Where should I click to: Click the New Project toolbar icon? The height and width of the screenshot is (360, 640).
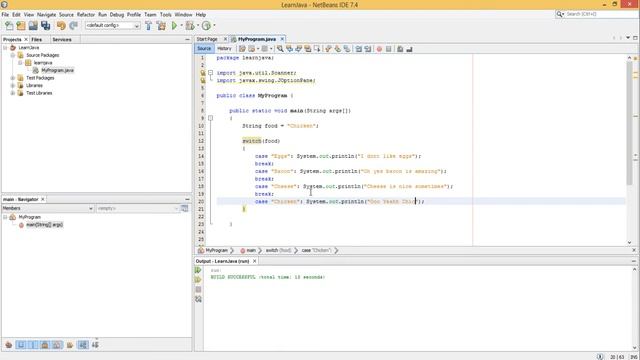pyautogui.click(x=21, y=26)
